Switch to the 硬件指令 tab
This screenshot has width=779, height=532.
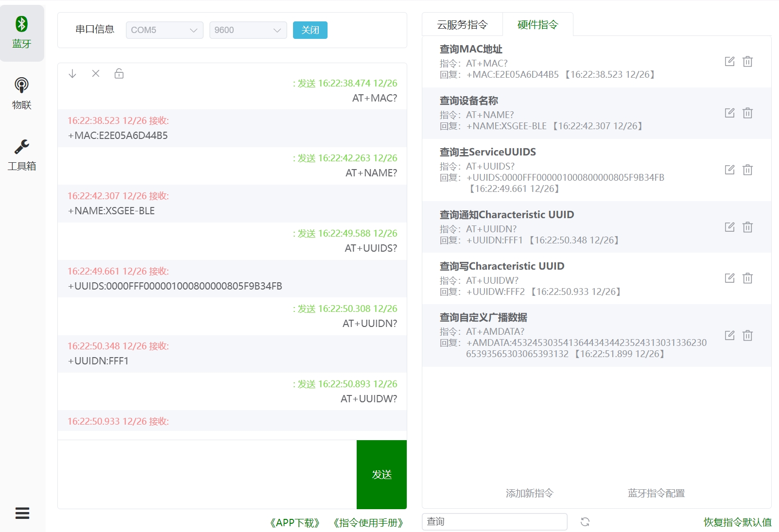pyautogui.click(x=537, y=25)
